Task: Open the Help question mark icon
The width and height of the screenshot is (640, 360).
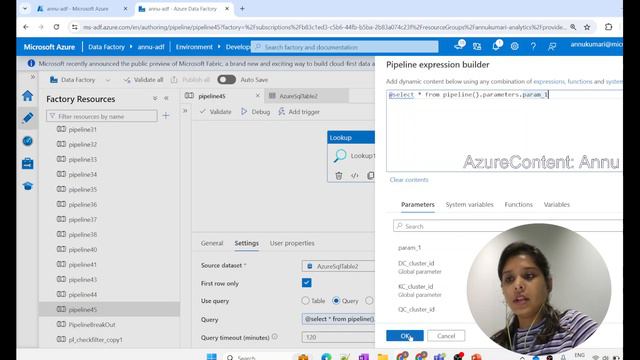Action: coord(533,47)
